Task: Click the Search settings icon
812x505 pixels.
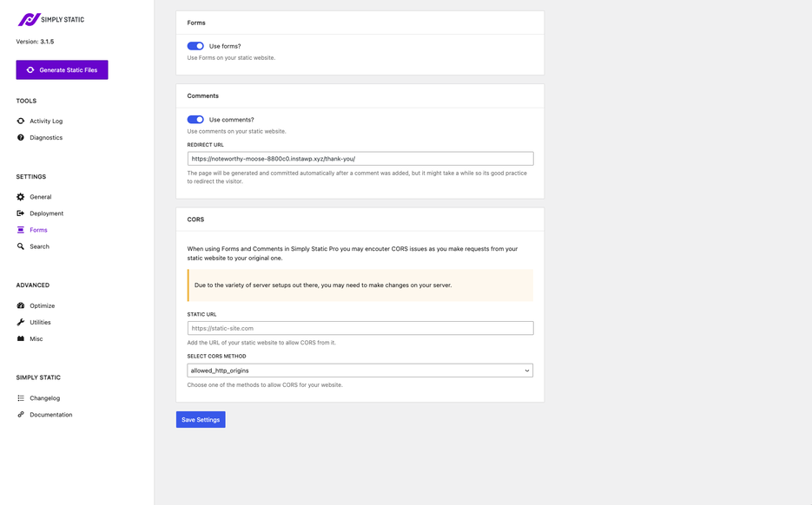Action: click(21, 246)
